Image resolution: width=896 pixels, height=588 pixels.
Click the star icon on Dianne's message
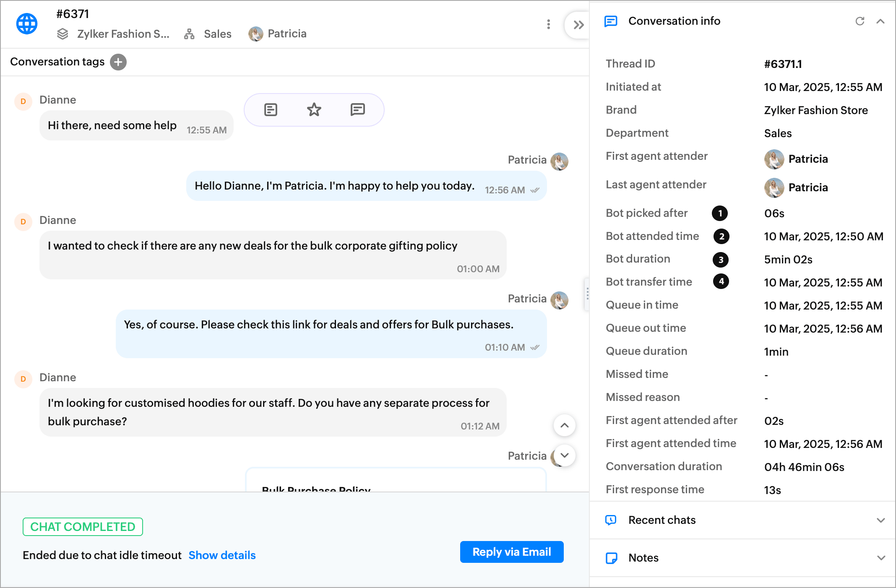coord(314,110)
